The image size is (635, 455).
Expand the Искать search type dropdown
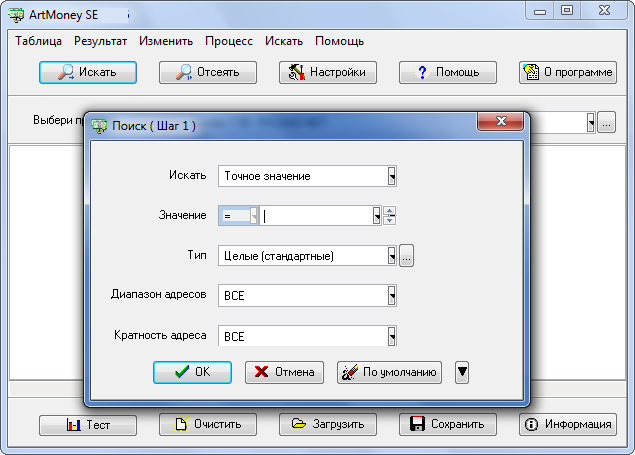(x=392, y=176)
